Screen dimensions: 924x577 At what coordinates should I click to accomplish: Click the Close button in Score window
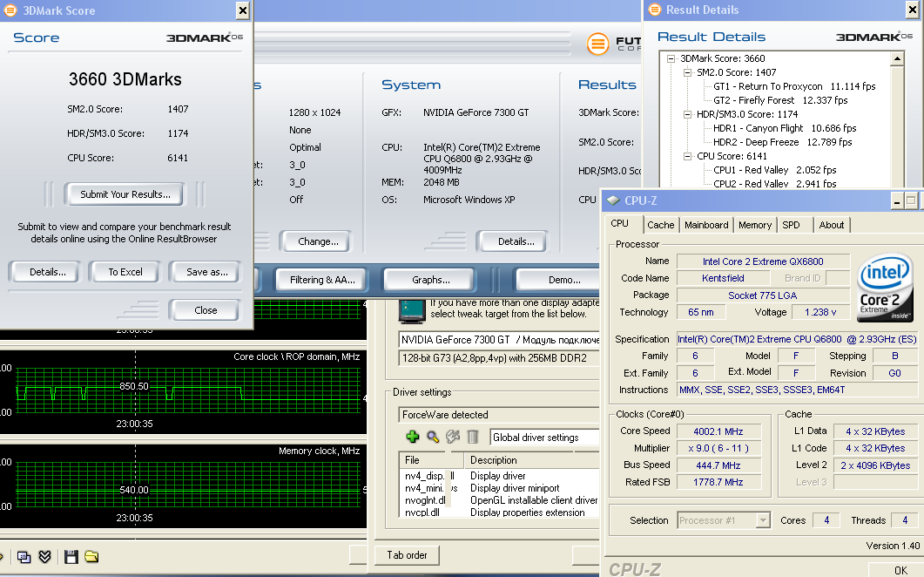pyautogui.click(x=206, y=310)
